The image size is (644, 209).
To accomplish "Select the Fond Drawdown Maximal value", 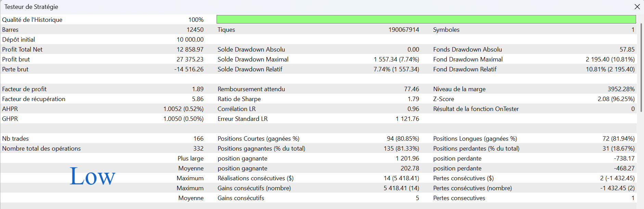I will click(x=610, y=59).
